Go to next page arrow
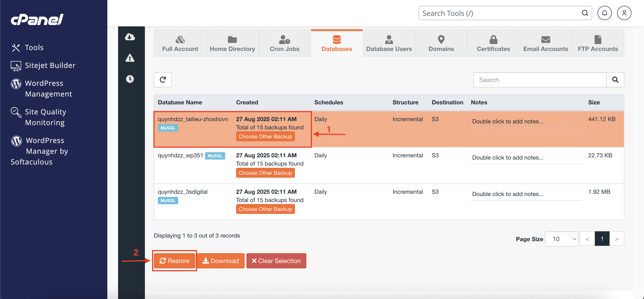 click(616, 239)
